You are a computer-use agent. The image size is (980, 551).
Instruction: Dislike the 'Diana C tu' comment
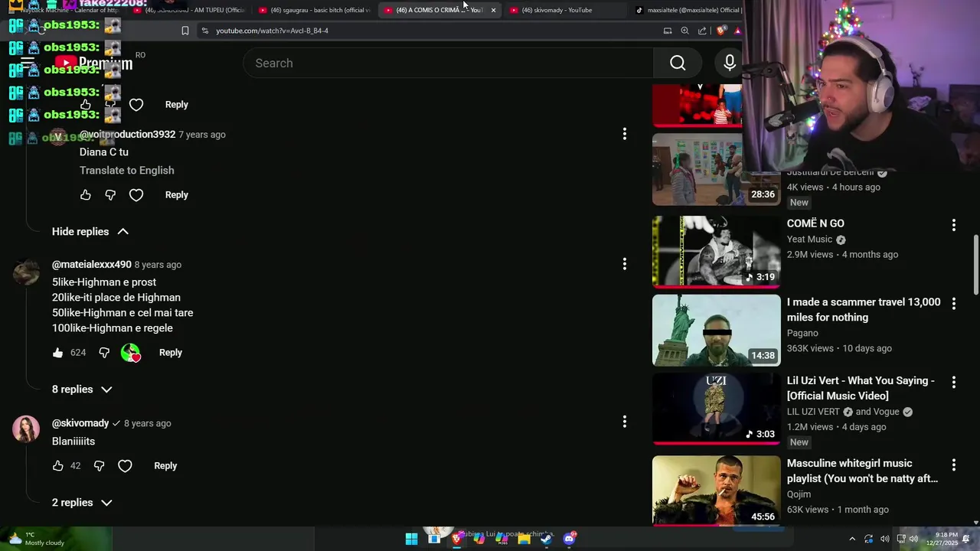(110, 195)
